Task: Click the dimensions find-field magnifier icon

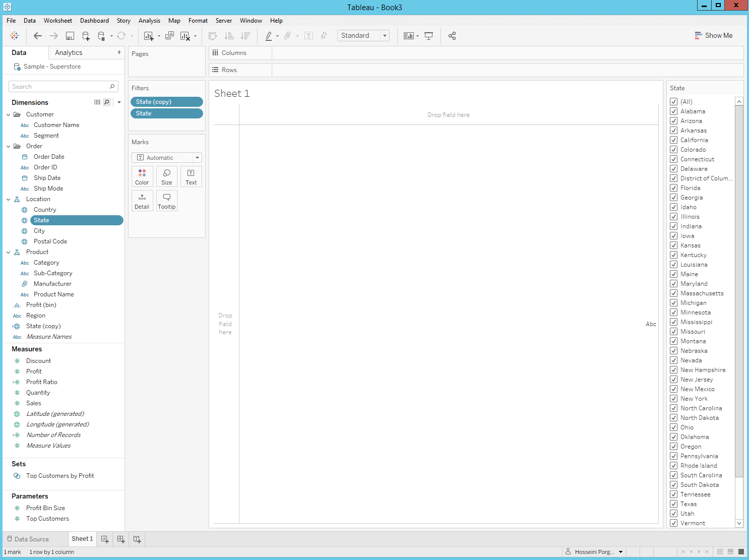Action: [x=107, y=102]
